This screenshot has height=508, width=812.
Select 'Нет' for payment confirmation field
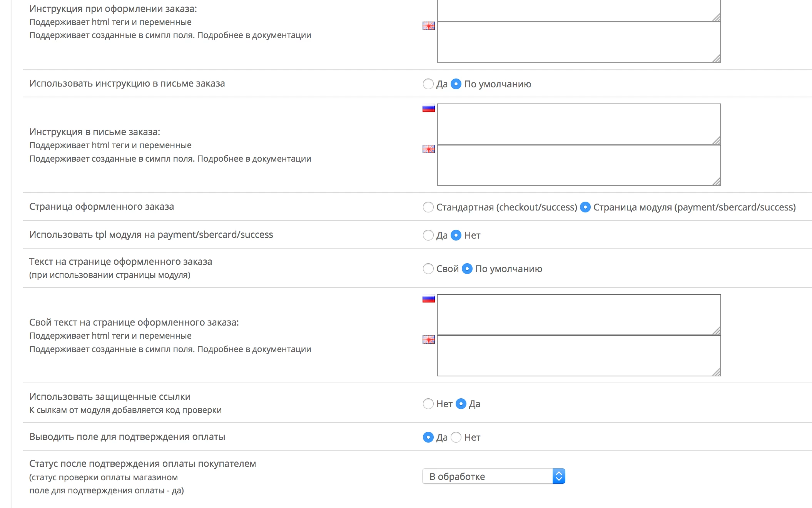pos(456,437)
